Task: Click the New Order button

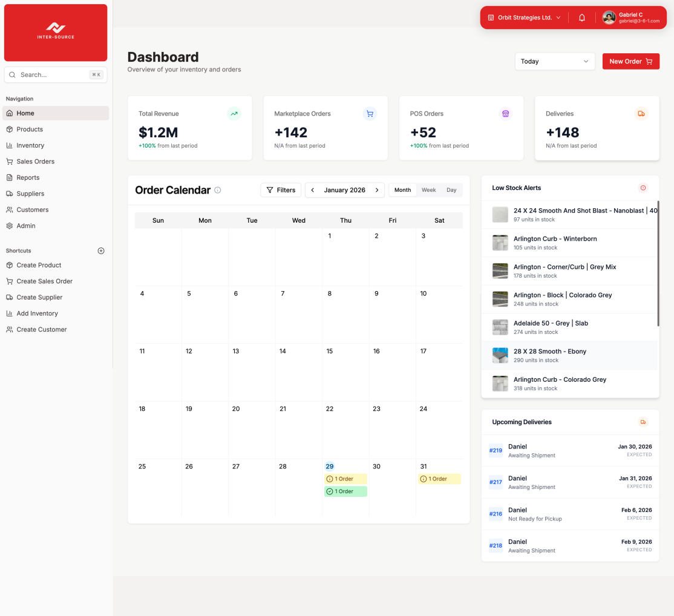Action: click(630, 62)
